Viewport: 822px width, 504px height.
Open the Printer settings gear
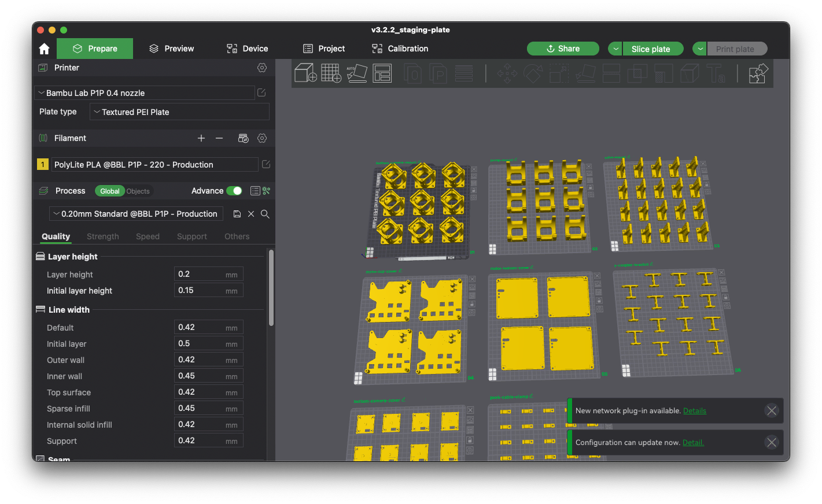262,68
